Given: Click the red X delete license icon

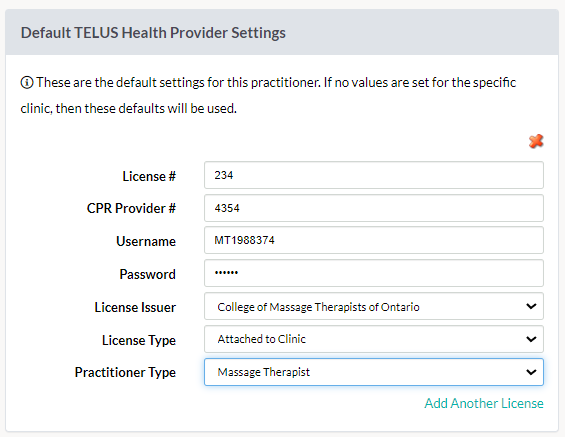Looking at the screenshot, I should tap(536, 141).
